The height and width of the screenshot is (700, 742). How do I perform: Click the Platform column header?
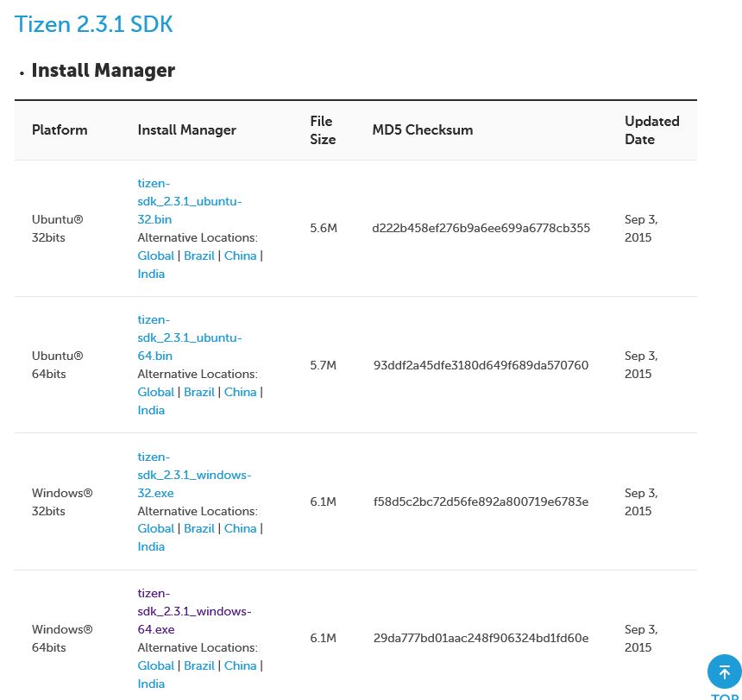pyautogui.click(x=60, y=129)
